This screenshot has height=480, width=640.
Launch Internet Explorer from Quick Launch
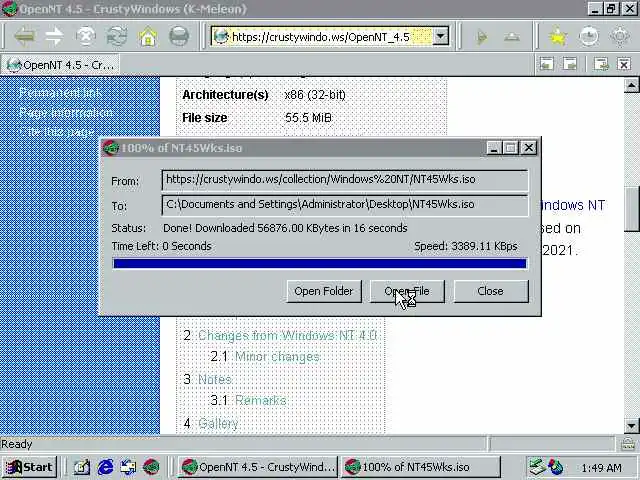point(105,467)
